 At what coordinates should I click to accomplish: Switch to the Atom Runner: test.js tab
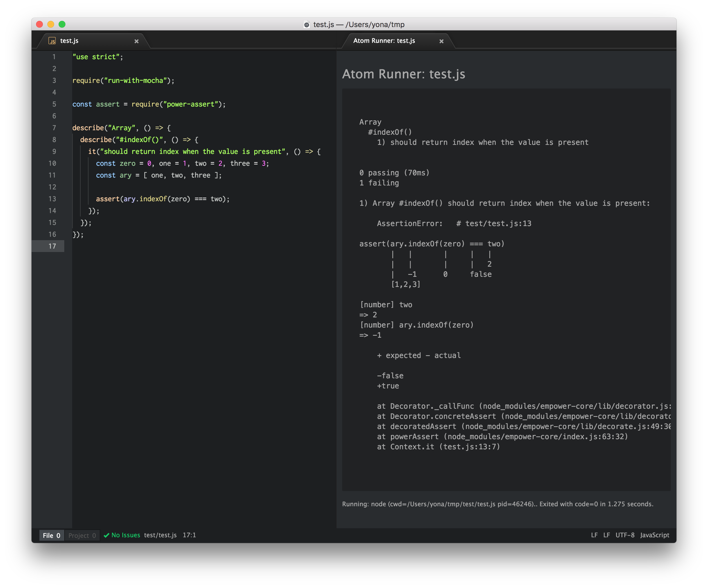(384, 41)
